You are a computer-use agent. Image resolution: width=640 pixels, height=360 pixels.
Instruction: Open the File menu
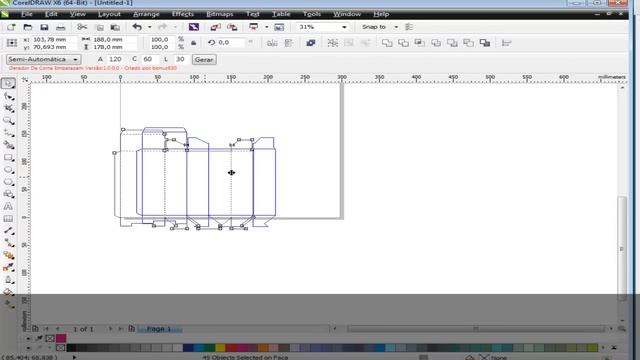[x=27, y=14]
